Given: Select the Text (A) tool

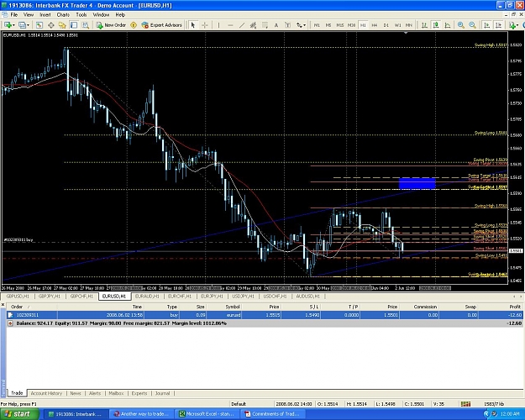Looking at the screenshot, I should tap(276, 25).
